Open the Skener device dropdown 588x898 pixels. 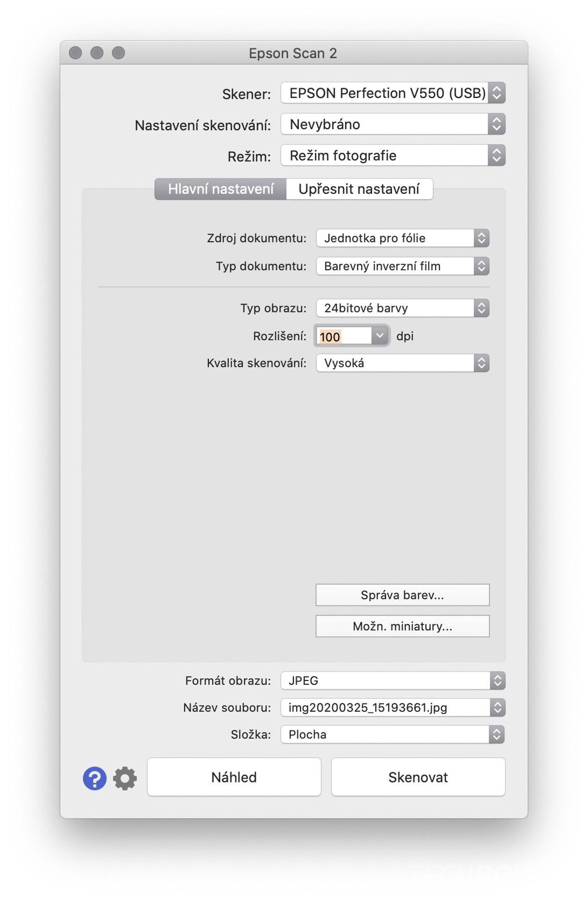point(393,93)
